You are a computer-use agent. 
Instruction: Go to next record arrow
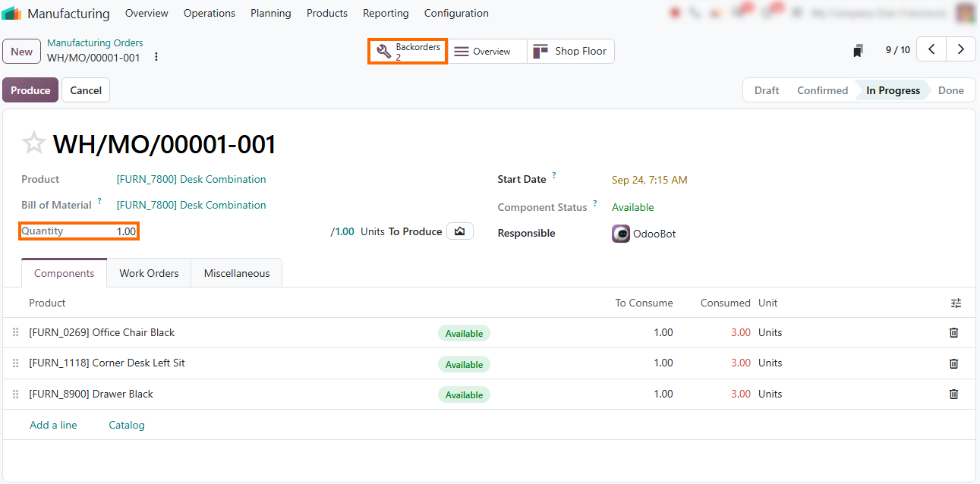[961, 49]
